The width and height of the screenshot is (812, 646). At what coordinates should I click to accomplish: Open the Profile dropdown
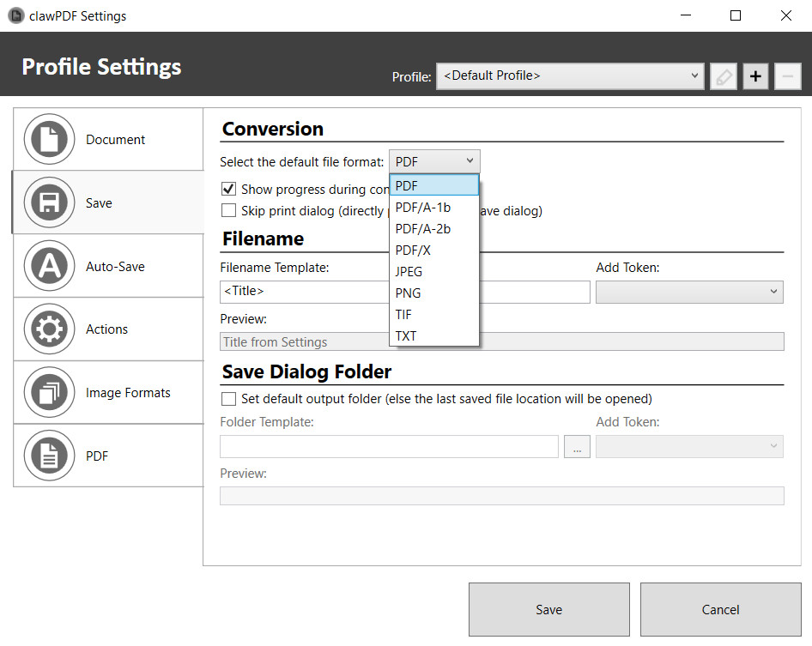point(570,76)
